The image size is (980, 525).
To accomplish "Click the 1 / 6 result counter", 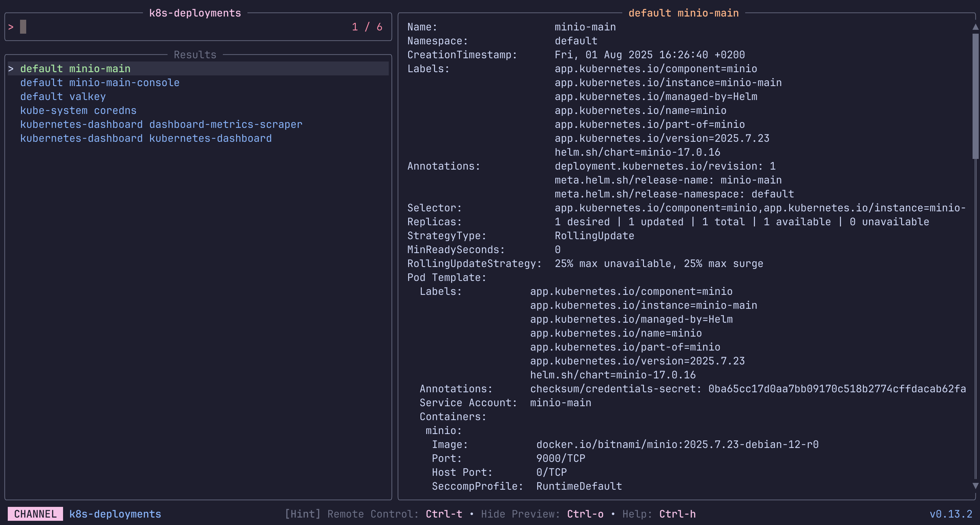I will [367, 27].
